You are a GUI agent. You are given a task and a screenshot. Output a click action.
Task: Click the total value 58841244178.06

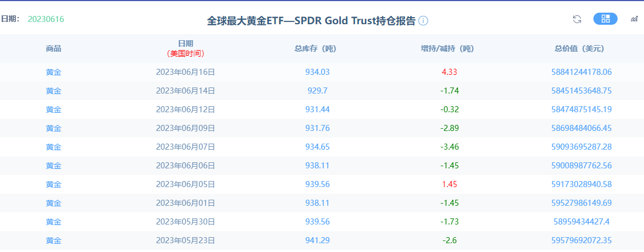(x=581, y=72)
